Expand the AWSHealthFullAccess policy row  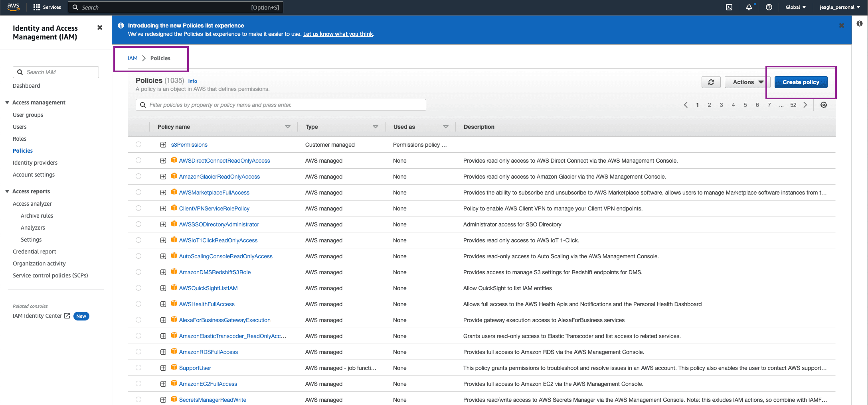pos(163,304)
